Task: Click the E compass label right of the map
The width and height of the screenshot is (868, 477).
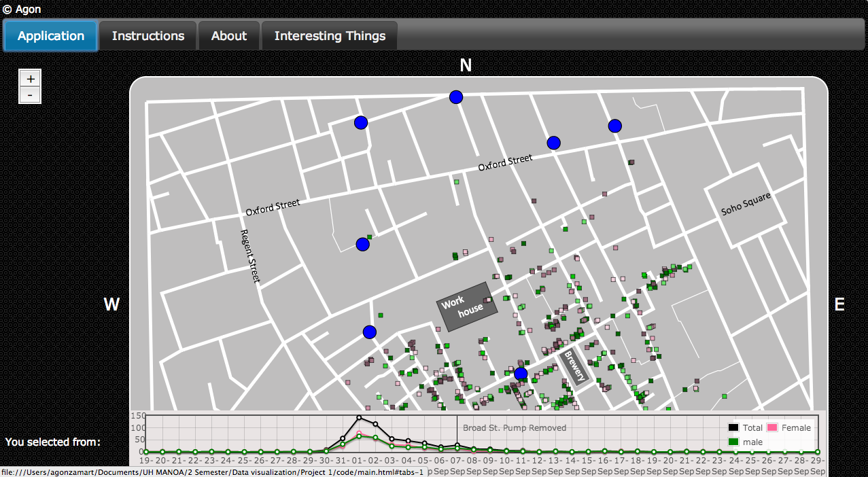Action: coord(839,305)
